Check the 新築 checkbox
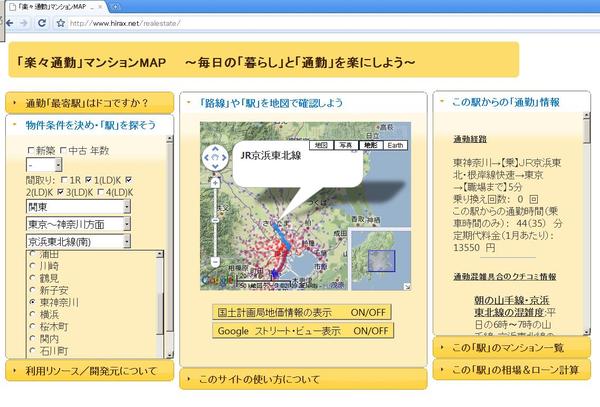Screen dimensions: 600x407 (x=30, y=151)
